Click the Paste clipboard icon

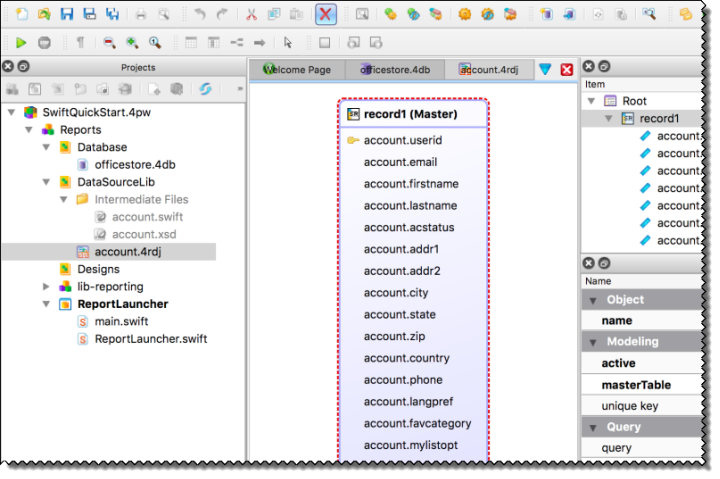[297, 14]
